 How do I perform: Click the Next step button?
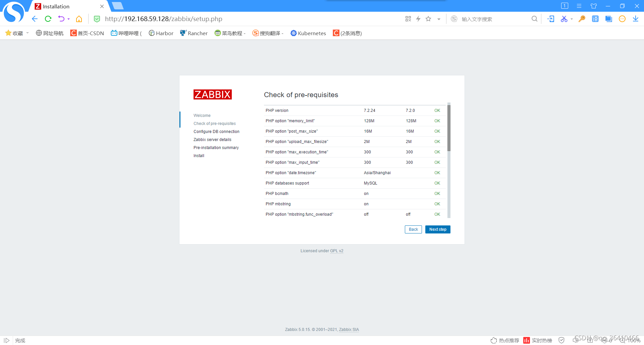pos(438,229)
